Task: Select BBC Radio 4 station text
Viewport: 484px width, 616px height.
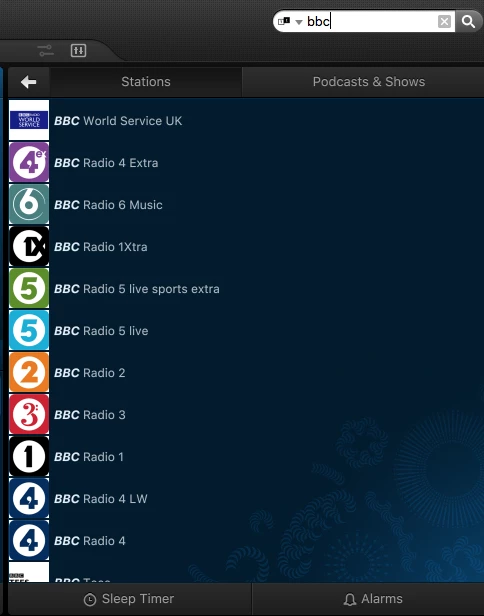Action: click(90, 541)
